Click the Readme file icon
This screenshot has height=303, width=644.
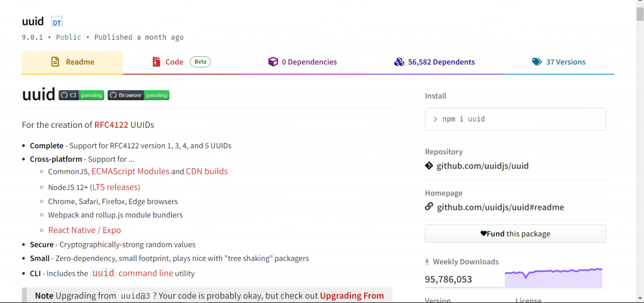55,62
